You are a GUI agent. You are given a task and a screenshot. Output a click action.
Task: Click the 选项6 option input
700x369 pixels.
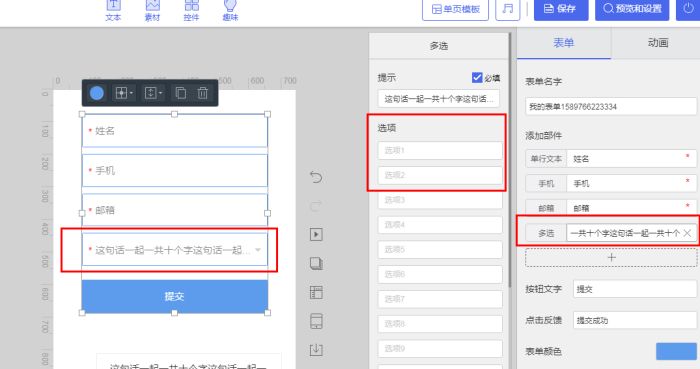pos(440,274)
